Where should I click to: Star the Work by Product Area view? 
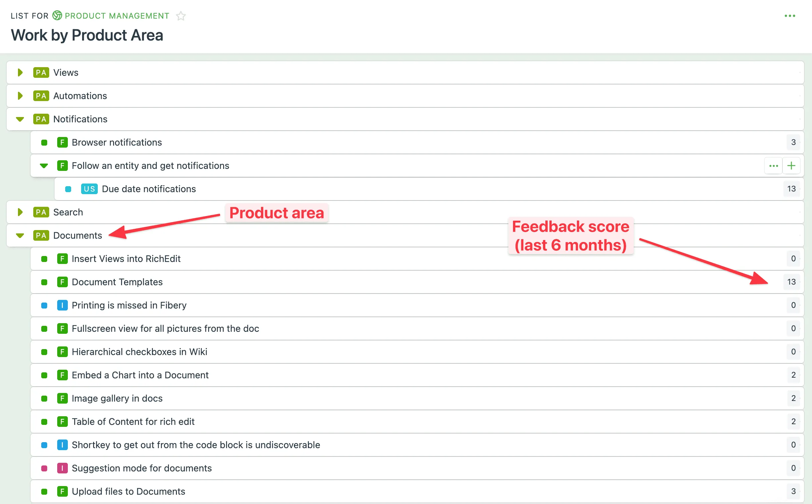[x=181, y=16]
